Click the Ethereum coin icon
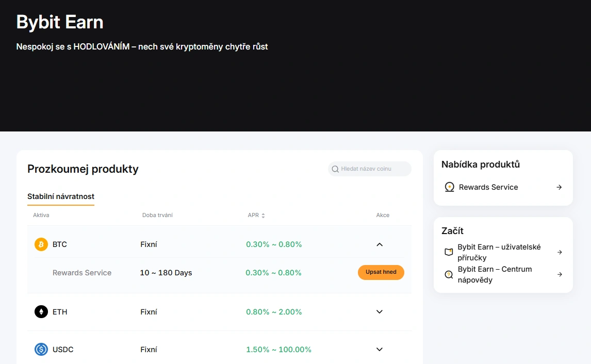The height and width of the screenshot is (364, 591). [41, 312]
